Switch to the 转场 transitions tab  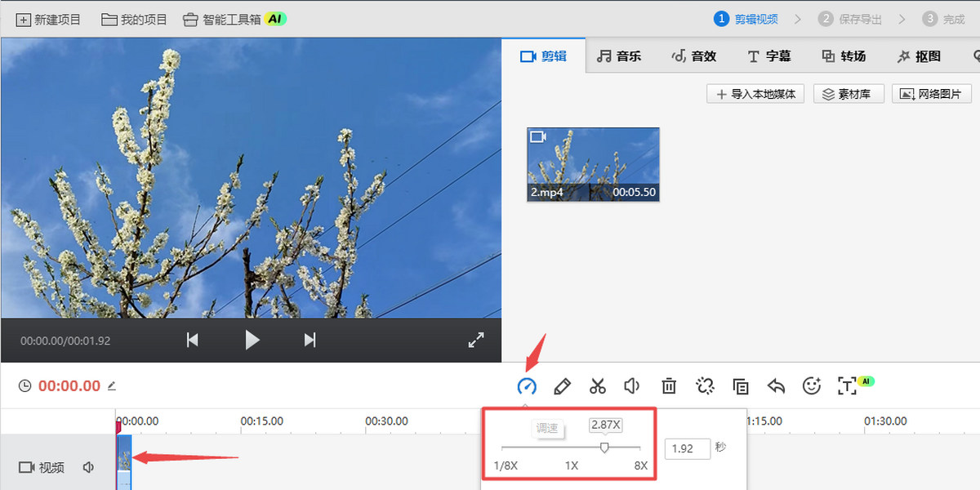pos(844,56)
